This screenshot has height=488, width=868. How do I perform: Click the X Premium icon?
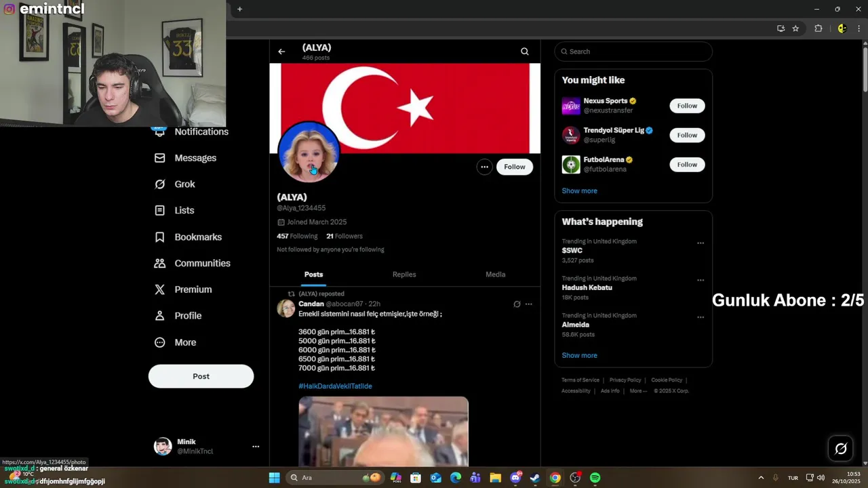(x=160, y=289)
